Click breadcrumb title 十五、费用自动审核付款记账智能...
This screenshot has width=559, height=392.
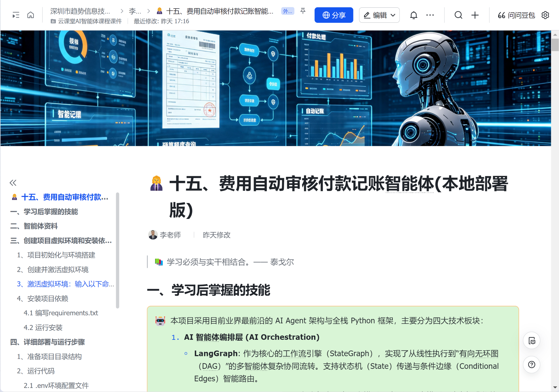[x=220, y=11]
